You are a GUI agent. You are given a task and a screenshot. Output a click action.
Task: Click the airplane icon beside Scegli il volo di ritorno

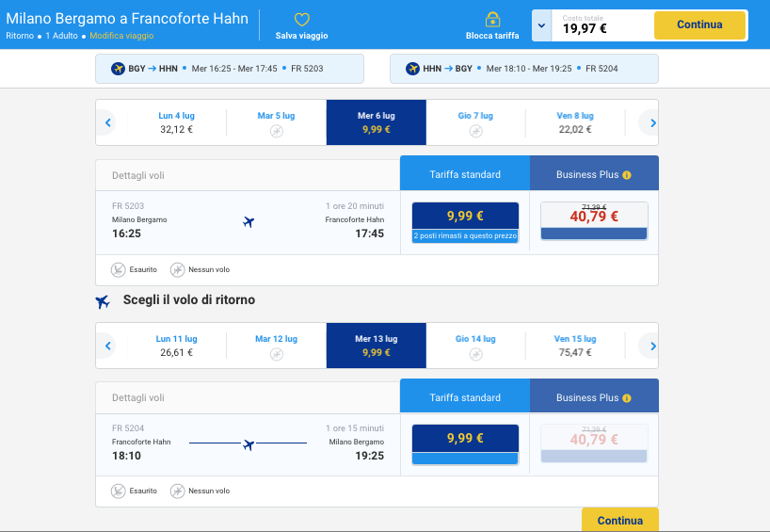(103, 301)
